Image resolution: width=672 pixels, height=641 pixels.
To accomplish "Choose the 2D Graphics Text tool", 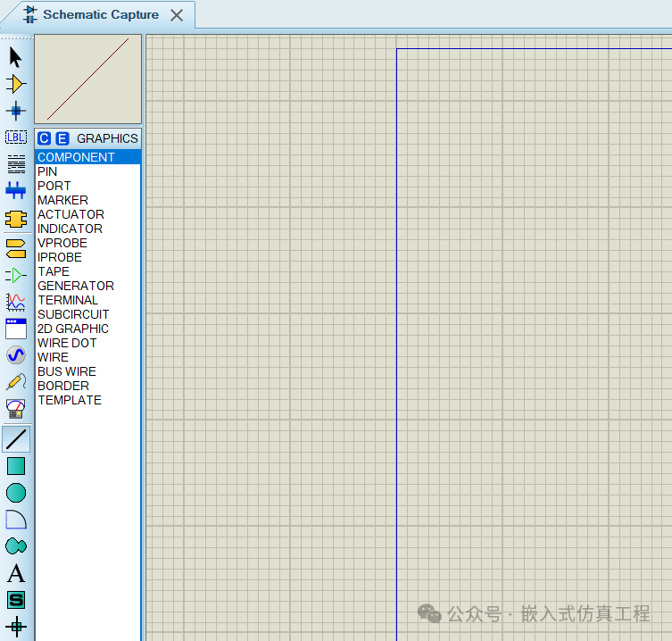I will (16, 573).
